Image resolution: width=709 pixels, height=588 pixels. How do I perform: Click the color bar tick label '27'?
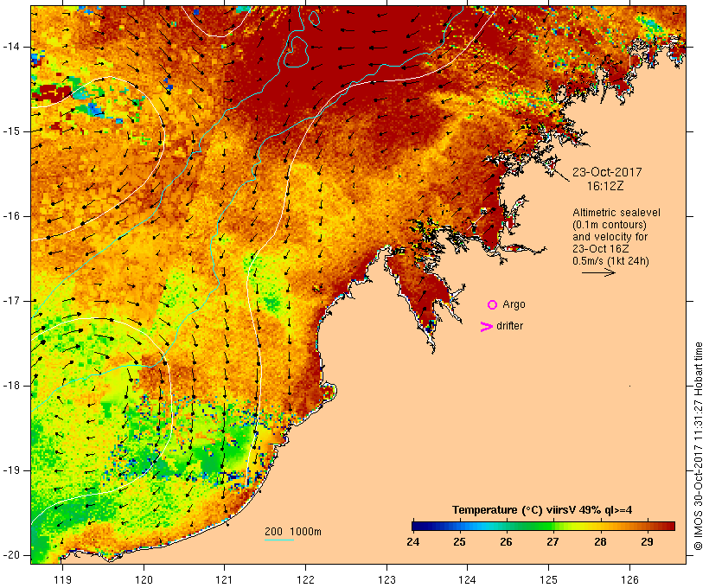pyautogui.click(x=553, y=542)
